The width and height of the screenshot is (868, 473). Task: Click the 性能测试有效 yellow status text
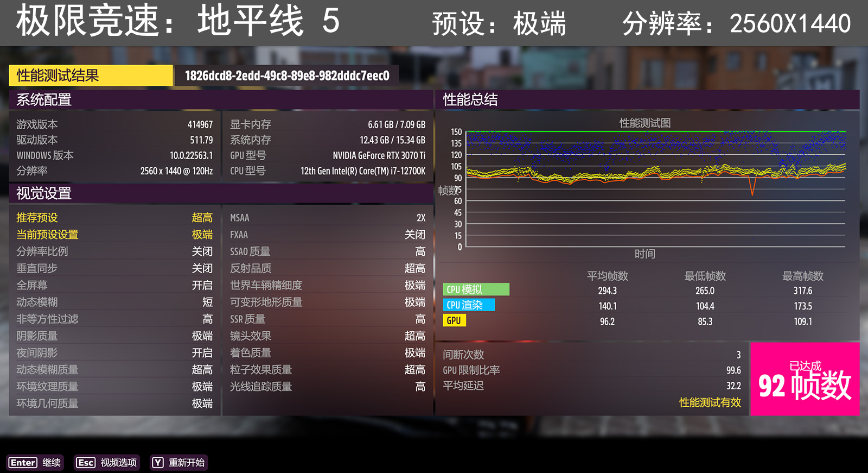pos(710,402)
